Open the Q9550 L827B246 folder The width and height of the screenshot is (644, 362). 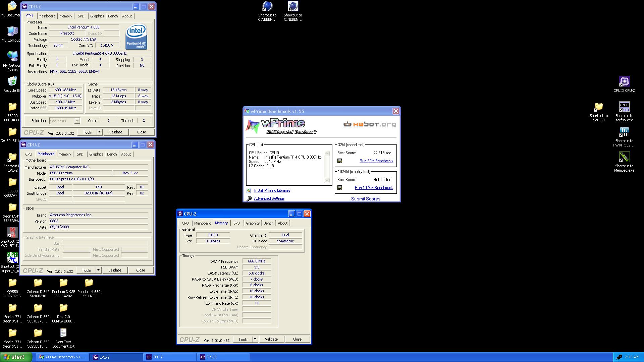[12, 283]
